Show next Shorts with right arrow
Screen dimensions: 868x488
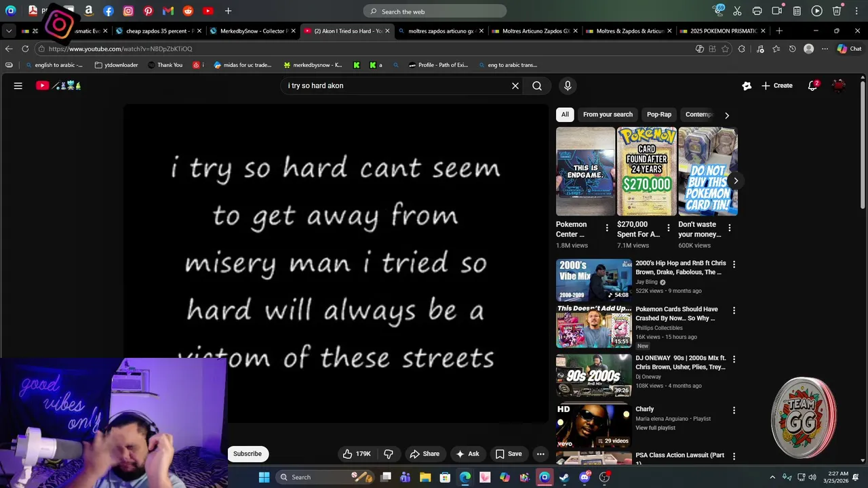736,180
